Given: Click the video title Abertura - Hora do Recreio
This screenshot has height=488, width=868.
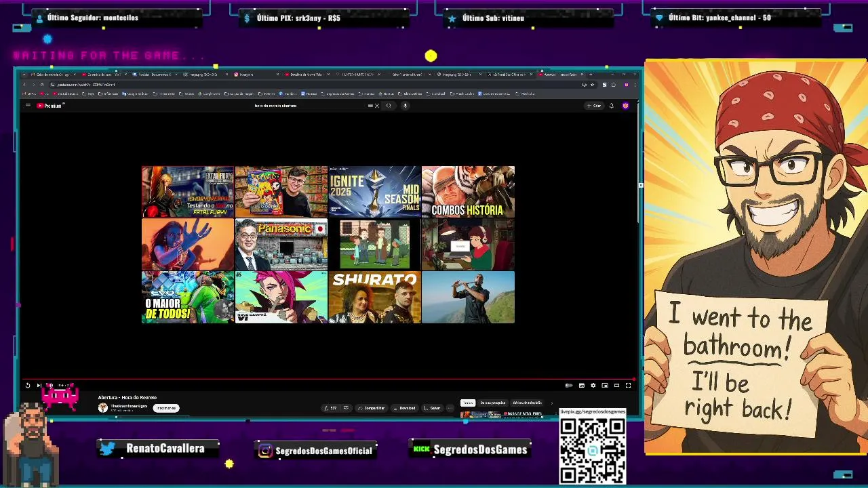Looking at the screenshot, I should pyautogui.click(x=127, y=398).
